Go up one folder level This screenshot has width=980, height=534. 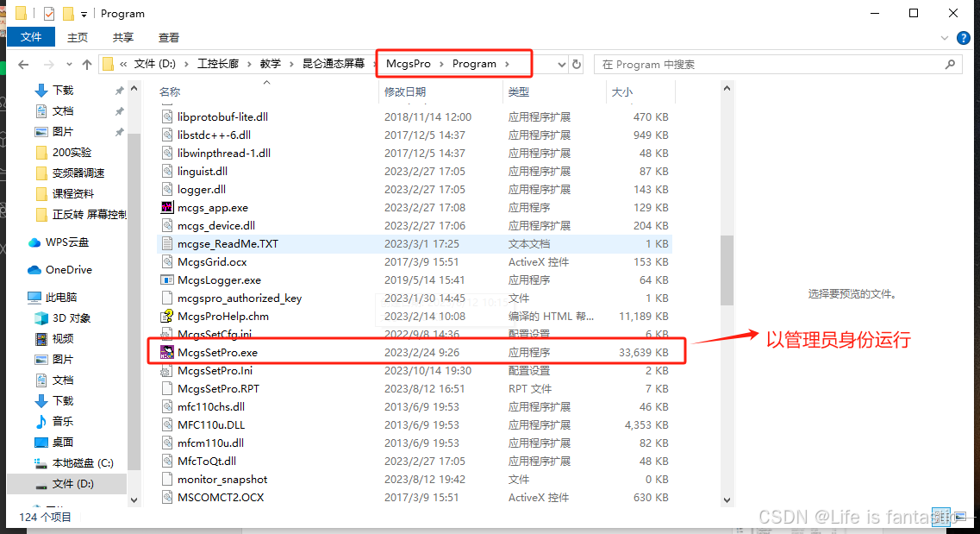coord(87,64)
